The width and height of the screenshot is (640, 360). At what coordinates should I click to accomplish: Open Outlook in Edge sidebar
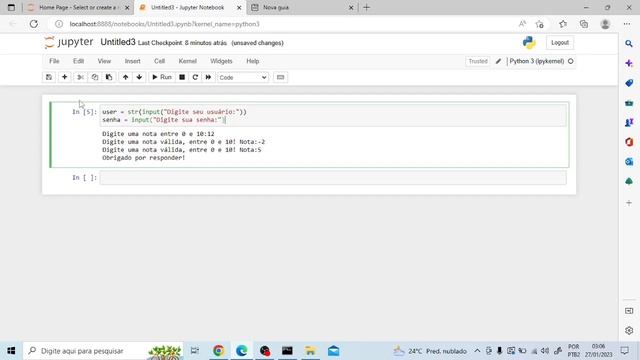click(x=629, y=162)
